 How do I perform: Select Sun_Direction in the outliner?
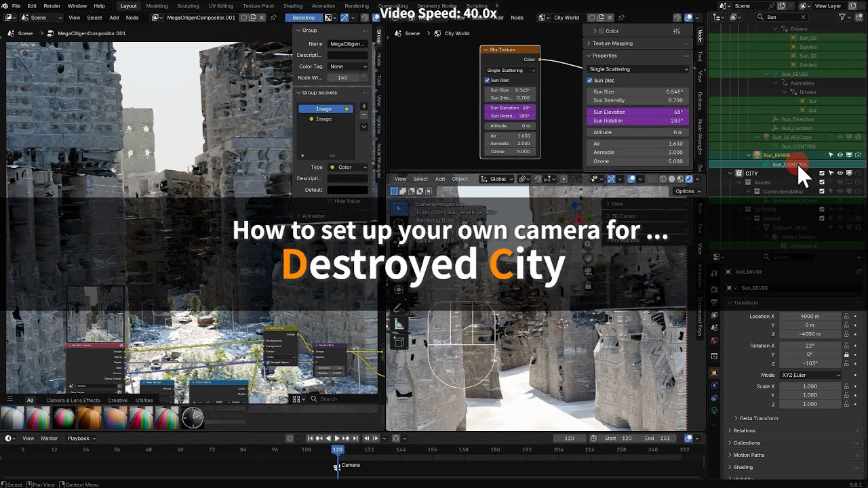point(797,119)
